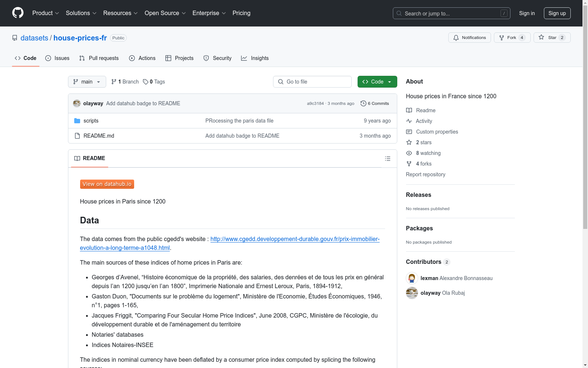This screenshot has width=588, height=368.
Task: Open the datasets organization link
Action: click(x=34, y=38)
